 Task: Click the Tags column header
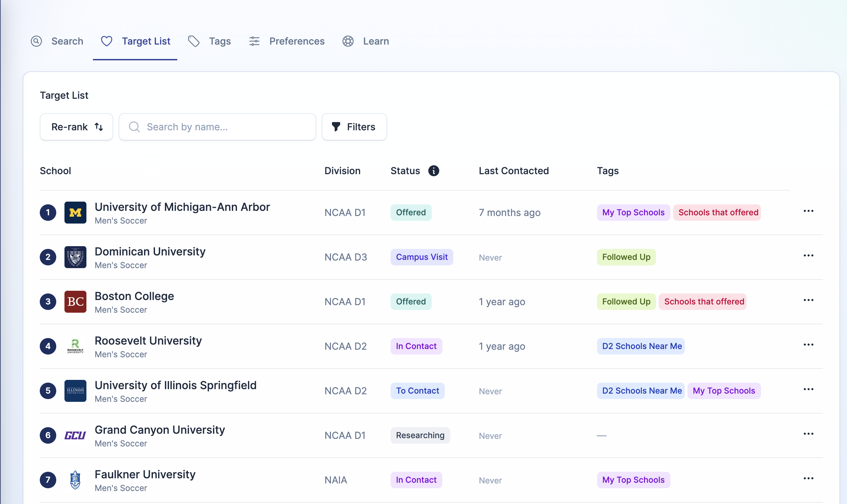pyautogui.click(x=608, y=171)
